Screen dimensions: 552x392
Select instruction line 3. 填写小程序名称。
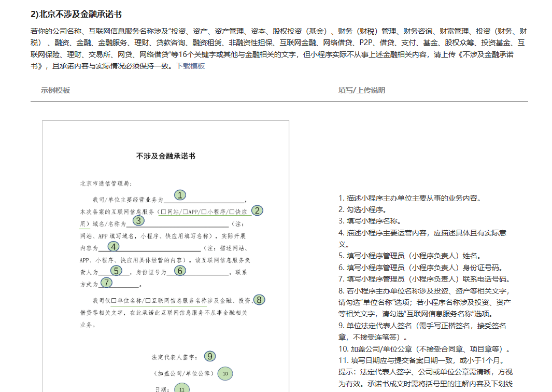[370, 221]
